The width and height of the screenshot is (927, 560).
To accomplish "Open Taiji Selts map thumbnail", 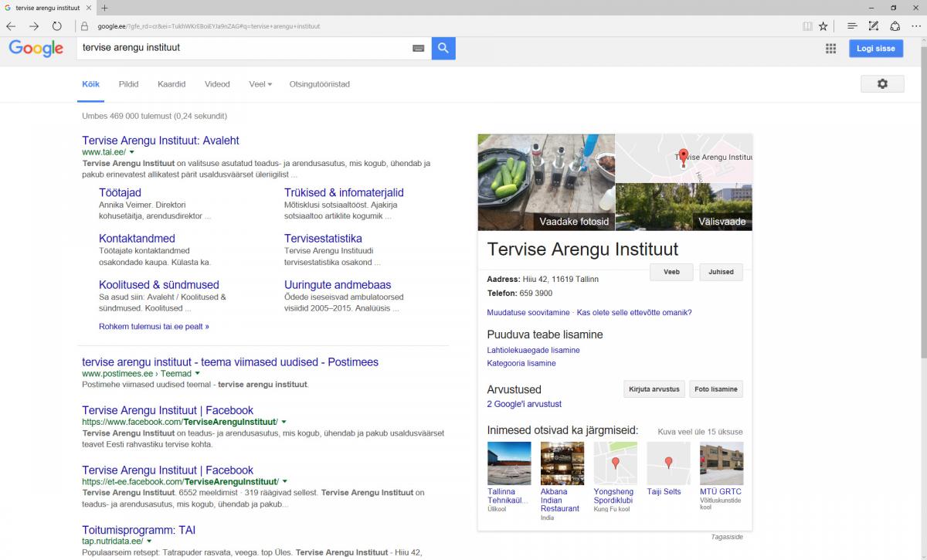I will (x=668, y=463).
